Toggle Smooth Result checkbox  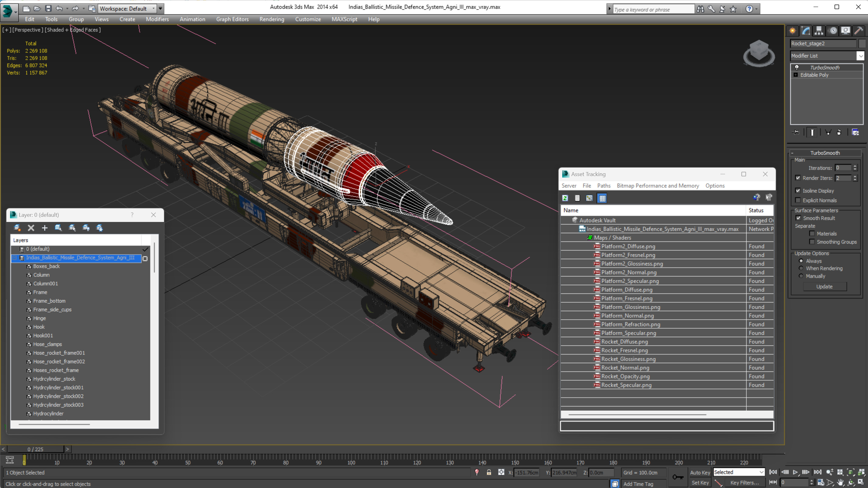pos(798,218)
